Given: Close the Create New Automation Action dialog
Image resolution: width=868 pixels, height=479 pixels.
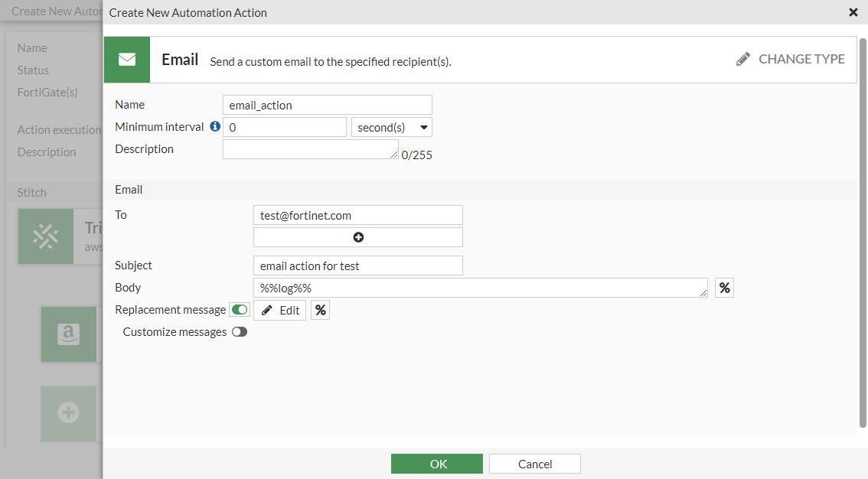Looking at the screenshot, I should (853, 12).
